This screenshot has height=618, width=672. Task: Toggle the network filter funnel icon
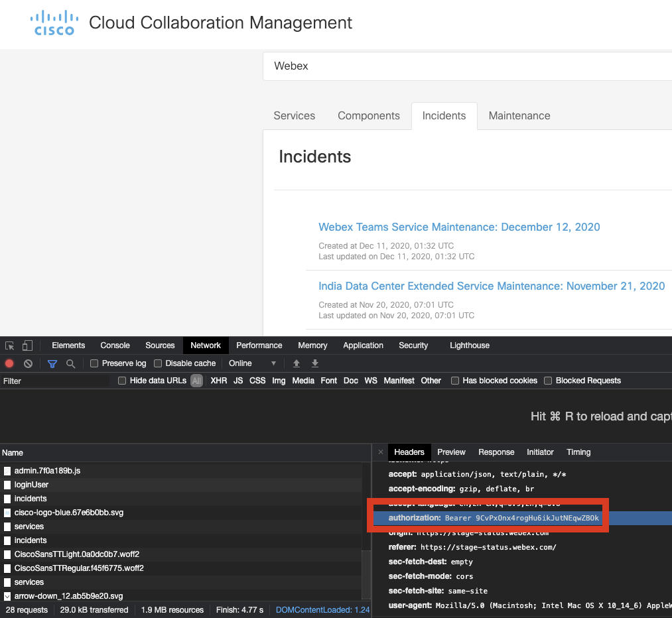point(52,363)
